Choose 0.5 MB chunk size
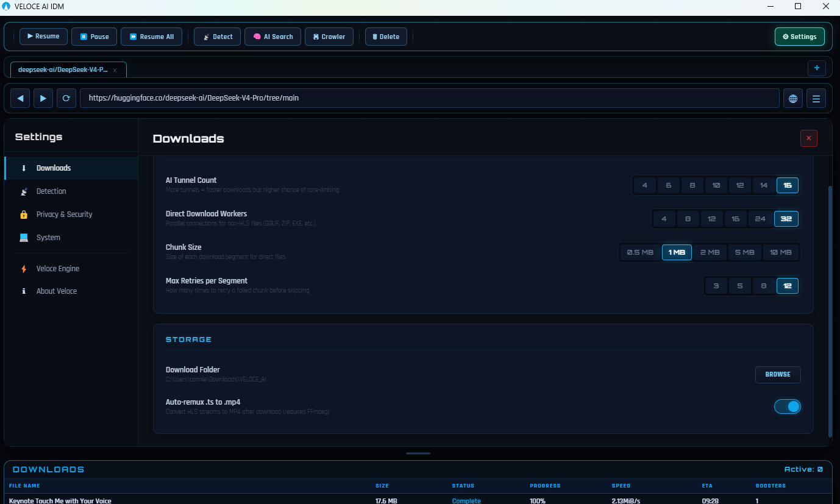Viewport: 840px width, 504px height. [x=640, y=252]
